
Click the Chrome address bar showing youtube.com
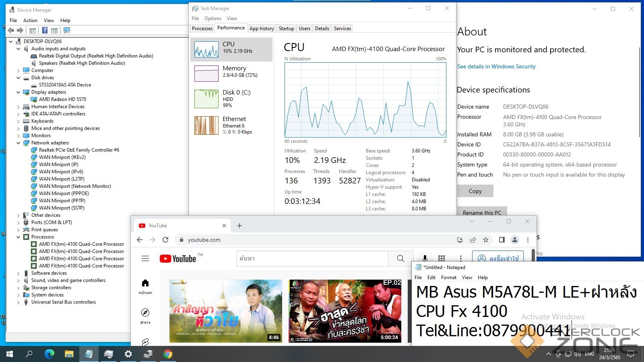pyautogui.click(x=314, y=240)
